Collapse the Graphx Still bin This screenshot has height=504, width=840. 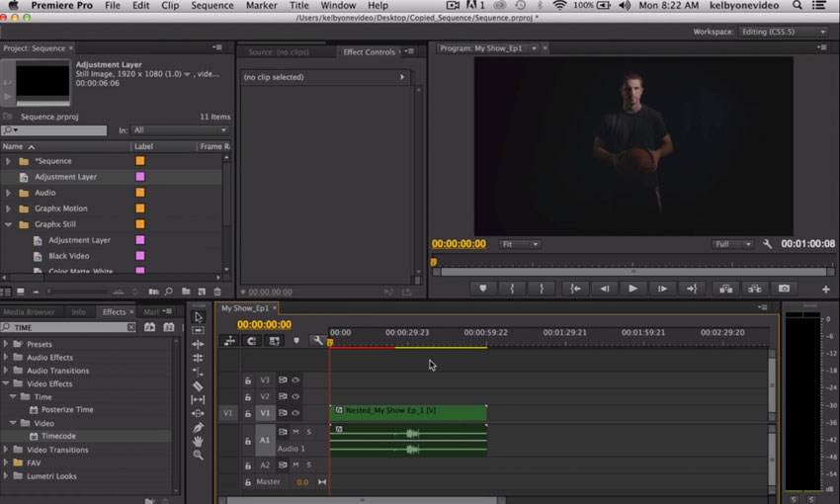click(8, 224)
